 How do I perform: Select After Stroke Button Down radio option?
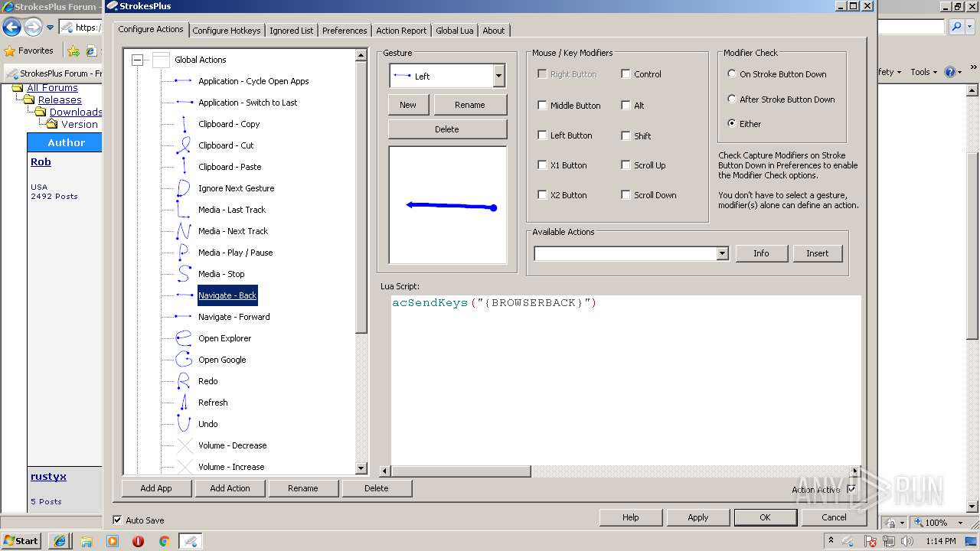(732, 99)
